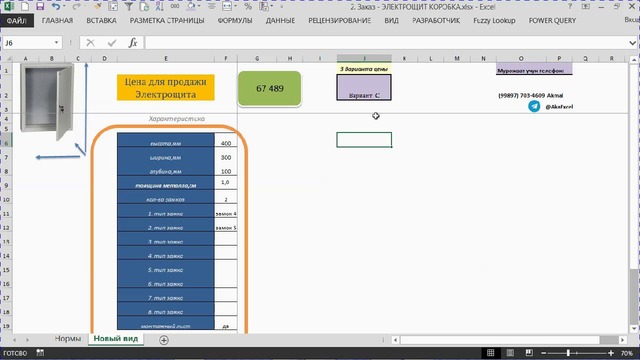Click the Name Box showing J6

27,43
